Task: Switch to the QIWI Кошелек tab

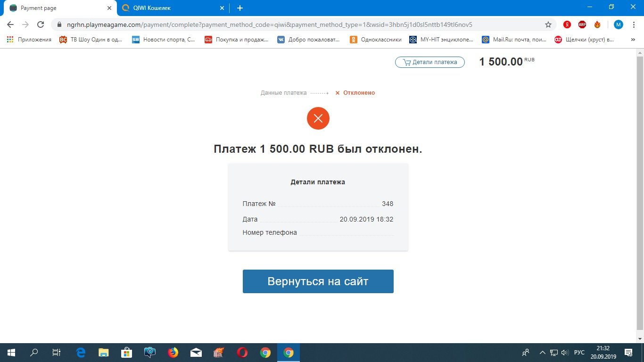Action: click(x=170, y=8)
